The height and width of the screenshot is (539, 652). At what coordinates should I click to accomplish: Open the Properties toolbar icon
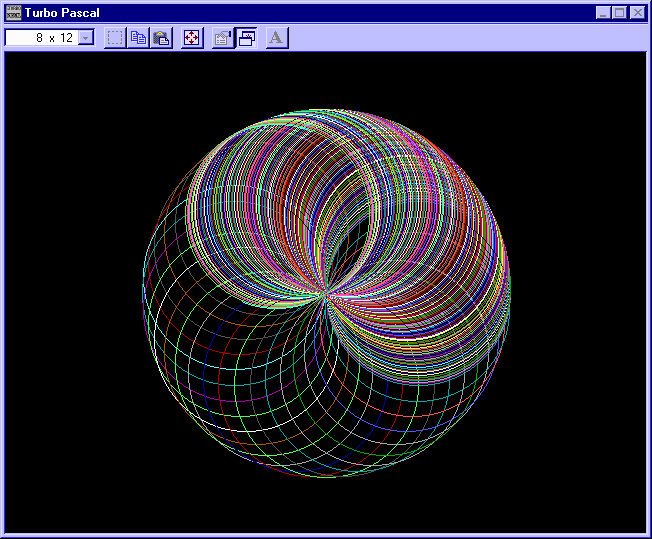(223, 38)
